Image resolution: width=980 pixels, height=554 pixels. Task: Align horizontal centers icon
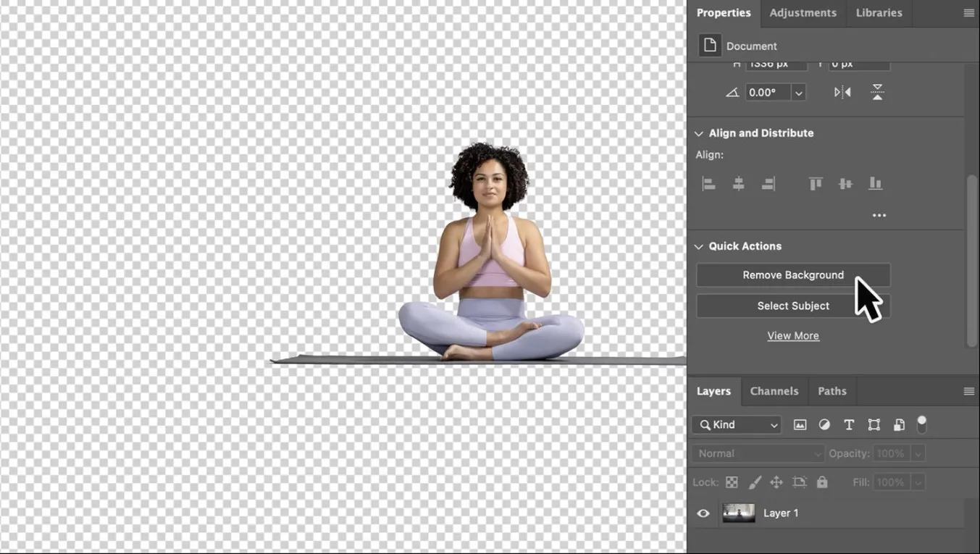[738, 184]
